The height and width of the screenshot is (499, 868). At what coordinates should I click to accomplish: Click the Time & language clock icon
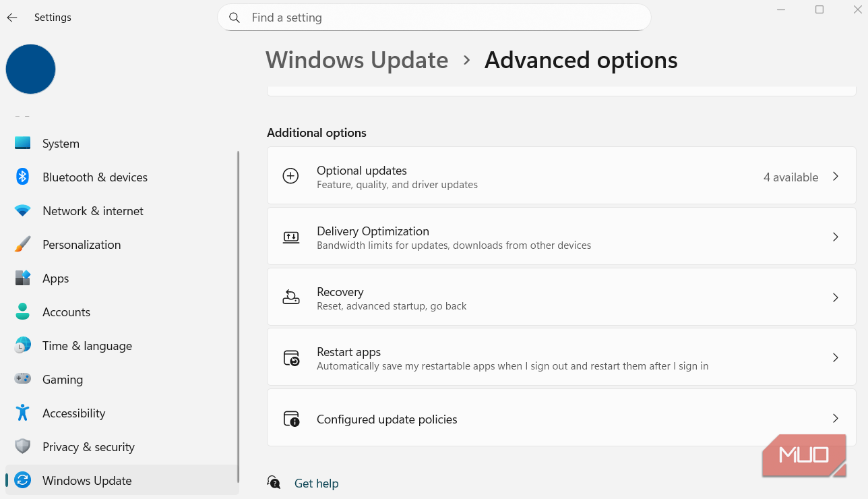pyautogui.click(x=23, y=345)
